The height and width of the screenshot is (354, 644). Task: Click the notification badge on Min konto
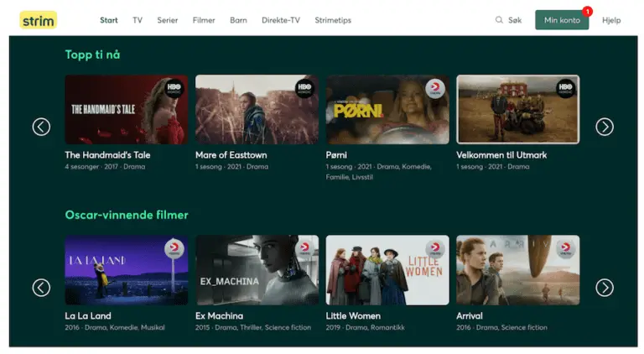click(587, 12)
